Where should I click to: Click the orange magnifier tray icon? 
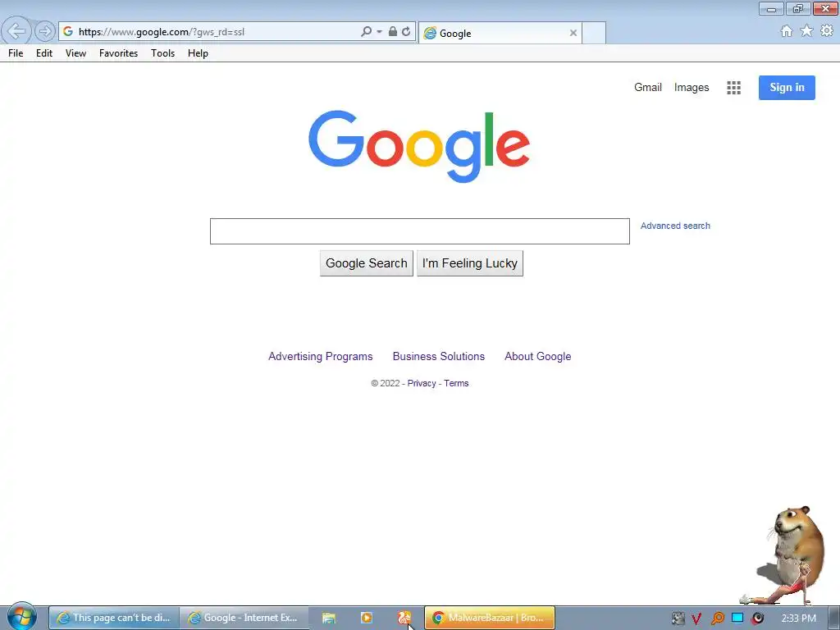pos(717,619)
